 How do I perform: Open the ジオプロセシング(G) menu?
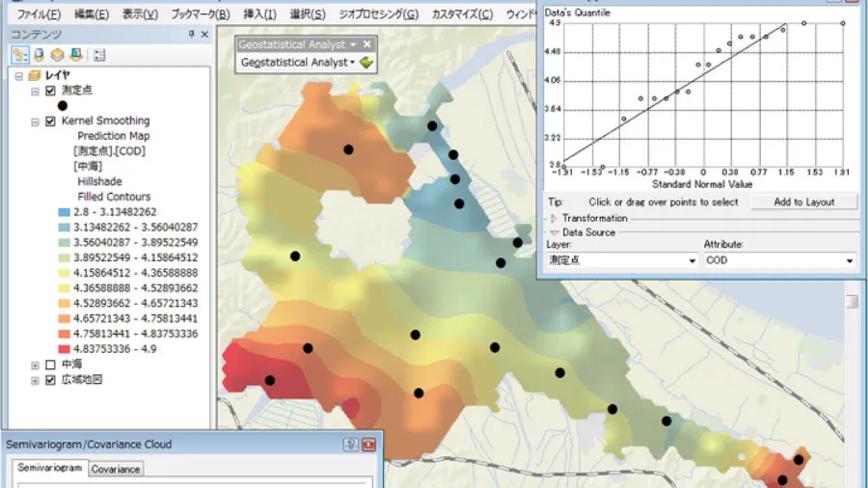[x=379, y=14]
